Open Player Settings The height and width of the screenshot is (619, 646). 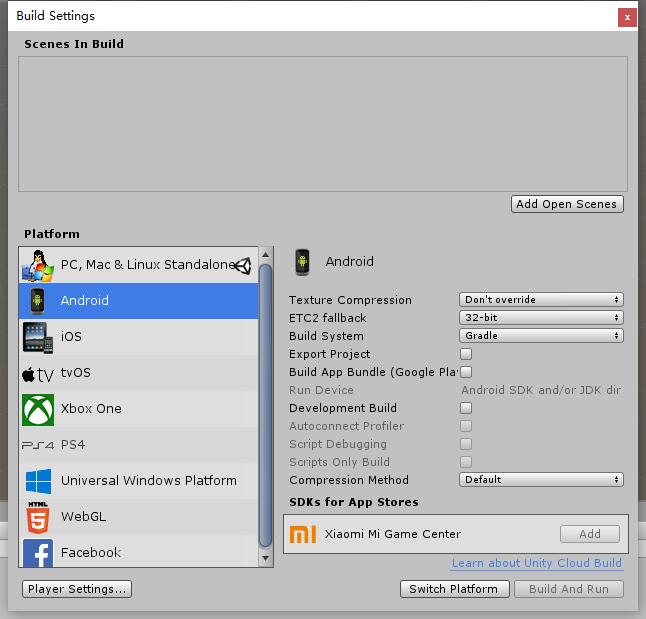tap(77, 589)
